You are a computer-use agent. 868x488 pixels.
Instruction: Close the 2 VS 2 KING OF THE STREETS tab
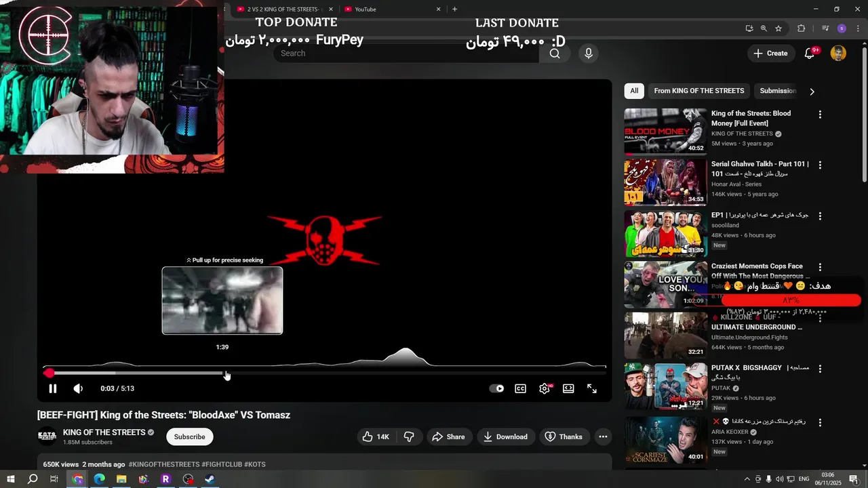330,9
